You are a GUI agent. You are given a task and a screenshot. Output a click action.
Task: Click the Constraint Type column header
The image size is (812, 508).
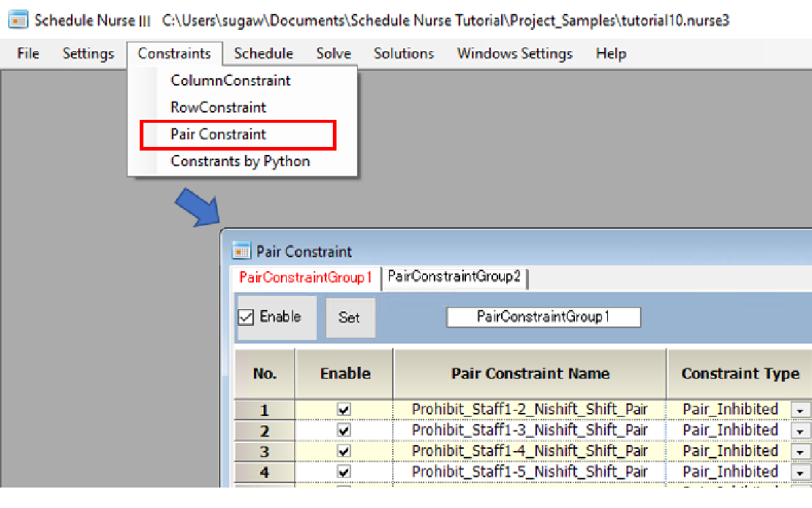[x=740, y=374]
